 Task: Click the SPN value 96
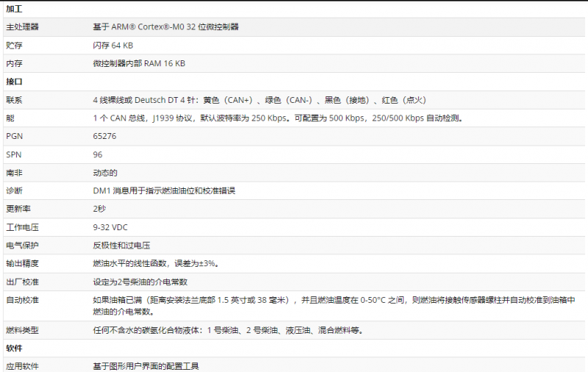[x=98, y=154]
